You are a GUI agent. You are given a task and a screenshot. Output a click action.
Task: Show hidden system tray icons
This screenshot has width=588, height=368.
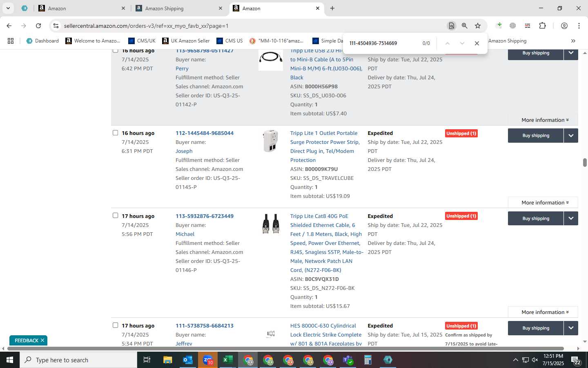[515, 360]
